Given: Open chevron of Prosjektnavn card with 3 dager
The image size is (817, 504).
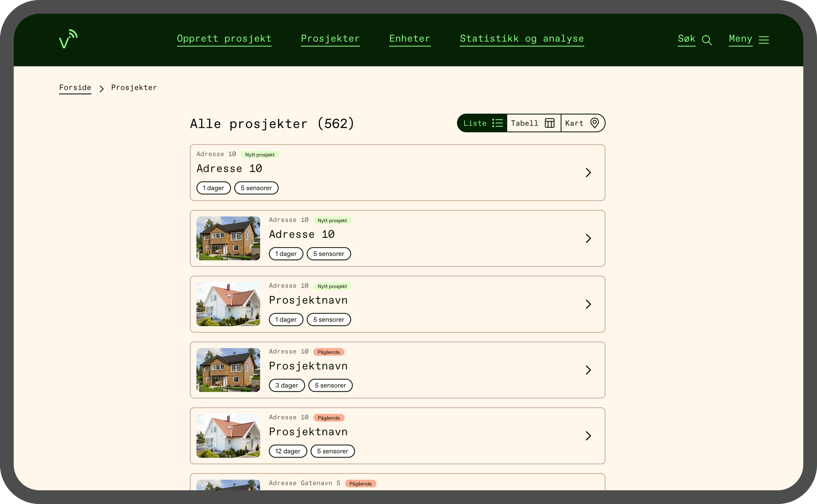Looking at the screenshot, I should [x=589, y=370].
